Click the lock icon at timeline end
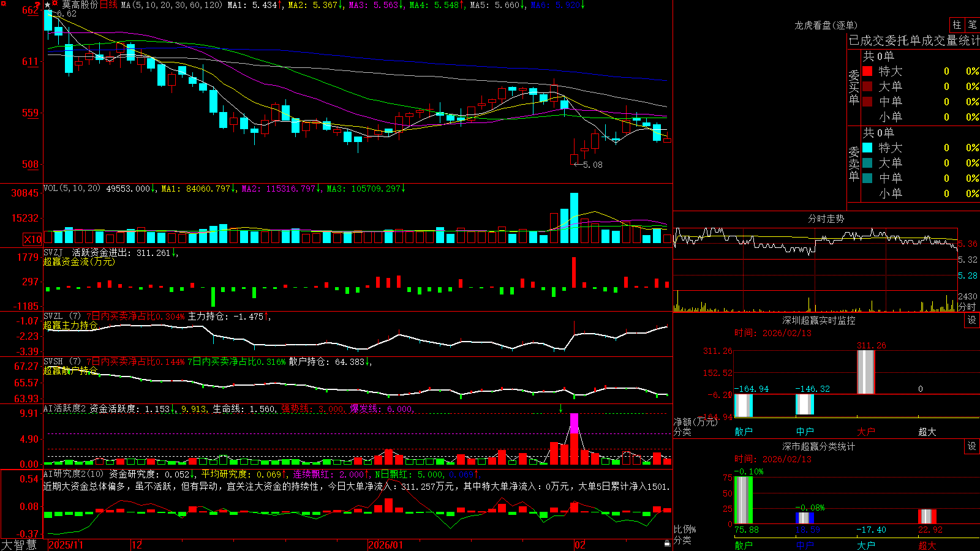The height and width of the screenshot is (551, 980). pyautogui.click(x=667, y=544)
